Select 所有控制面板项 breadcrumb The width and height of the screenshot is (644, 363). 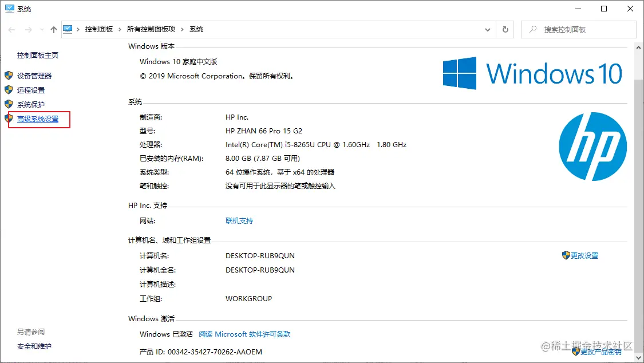pyautogui.click(x=151, y=29)
